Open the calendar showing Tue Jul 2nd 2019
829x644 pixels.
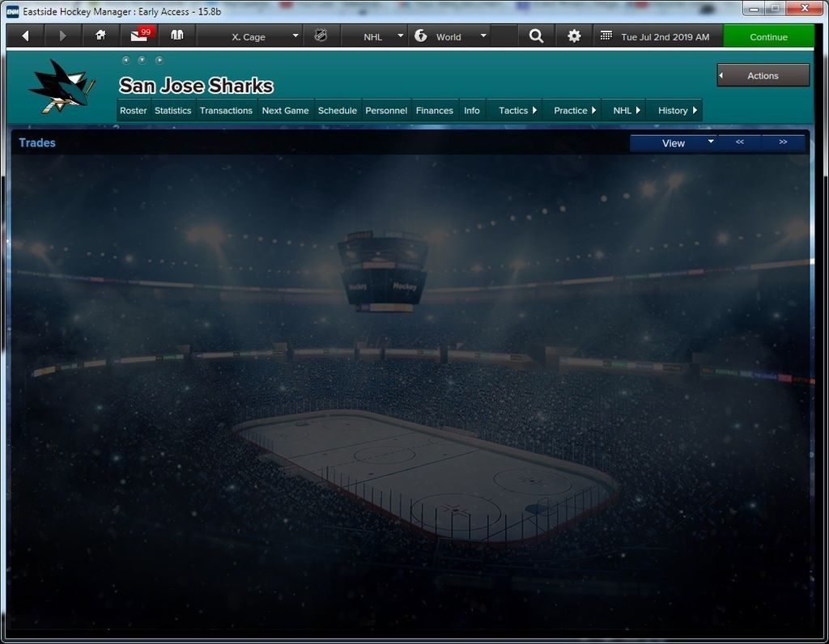(x=657, y=36)
